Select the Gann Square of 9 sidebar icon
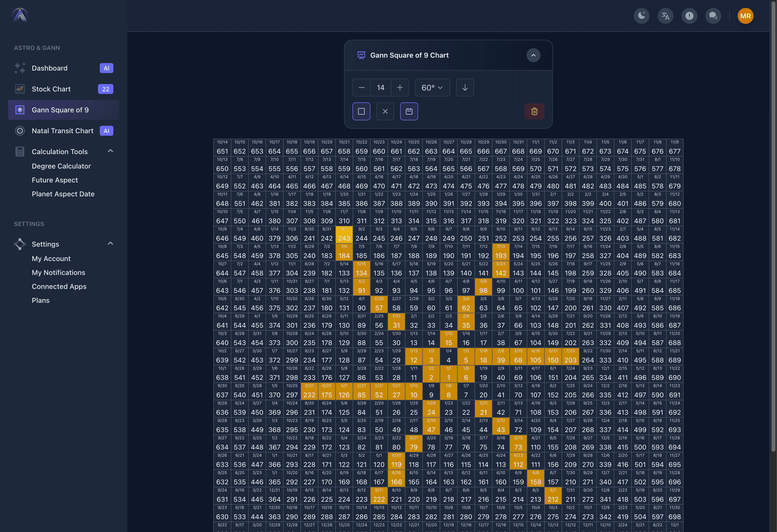This screenshot has height=532, width=777. (20, 110)
